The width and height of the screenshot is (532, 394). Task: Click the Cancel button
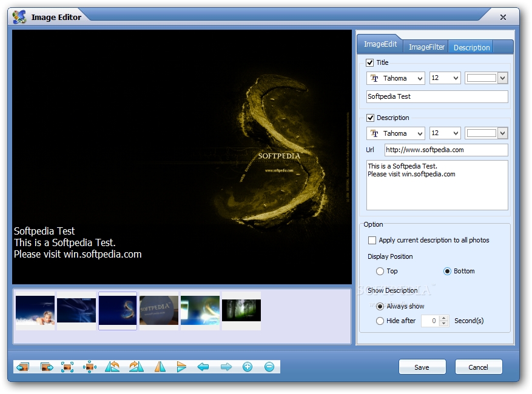click(x=478, y=367)
